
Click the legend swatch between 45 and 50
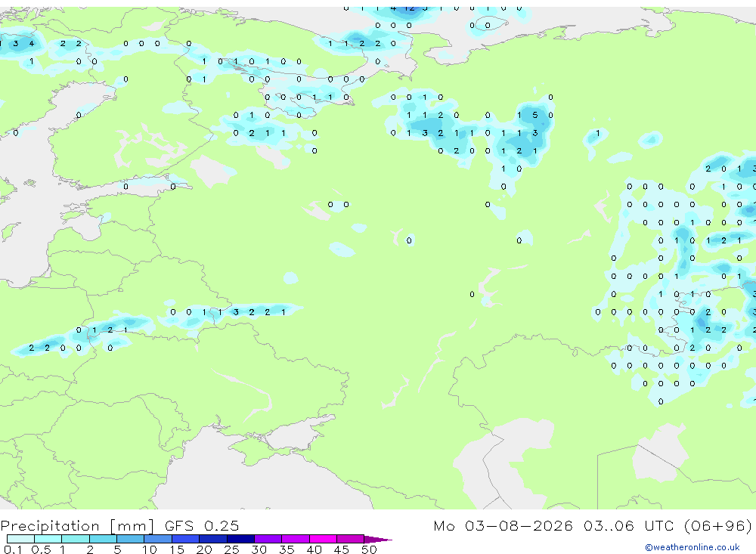point(350,539)
